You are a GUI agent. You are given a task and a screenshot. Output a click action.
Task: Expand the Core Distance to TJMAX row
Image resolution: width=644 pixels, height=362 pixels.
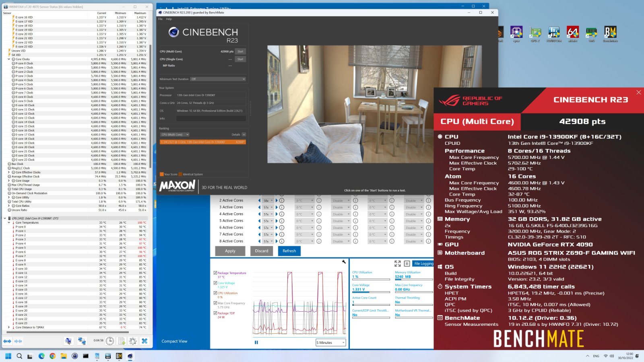click(x=9, y=327)
